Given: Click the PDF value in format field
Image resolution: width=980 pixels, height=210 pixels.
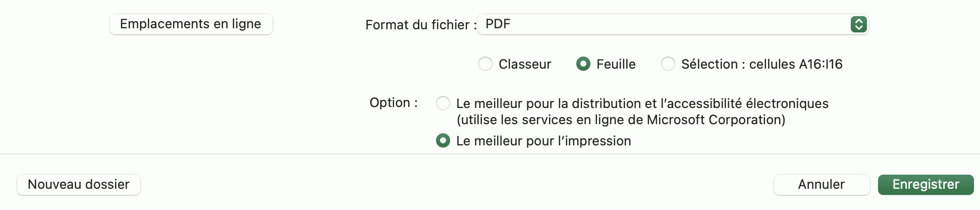Looking at the screenshot, I should [498, 24].
